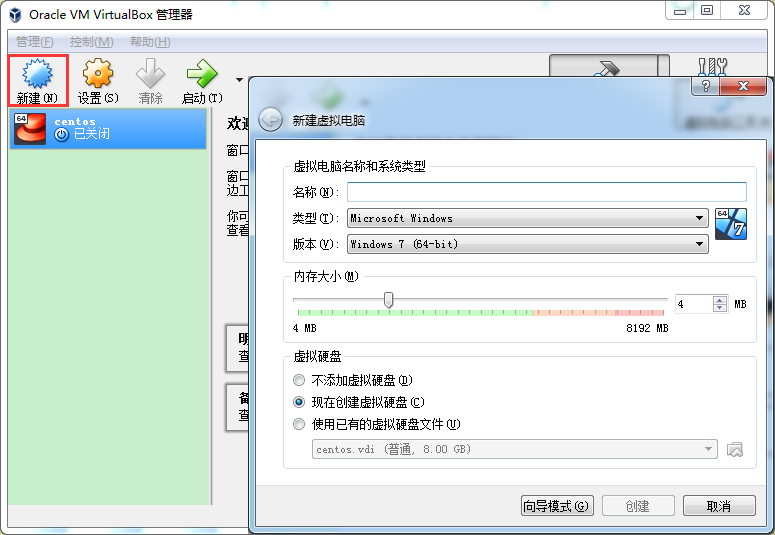
Task: Close the 新建虚拟电脑 dialog
Action: point(743,86)
